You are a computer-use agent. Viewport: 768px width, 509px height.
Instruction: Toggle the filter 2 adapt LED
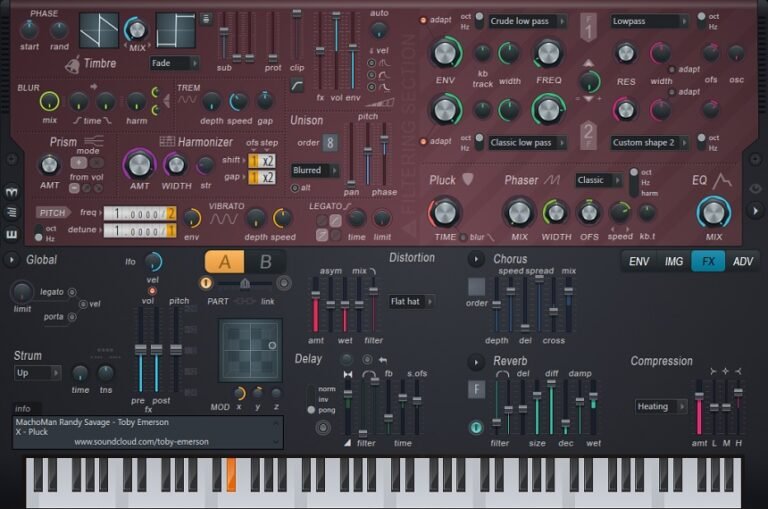(423, 142)
